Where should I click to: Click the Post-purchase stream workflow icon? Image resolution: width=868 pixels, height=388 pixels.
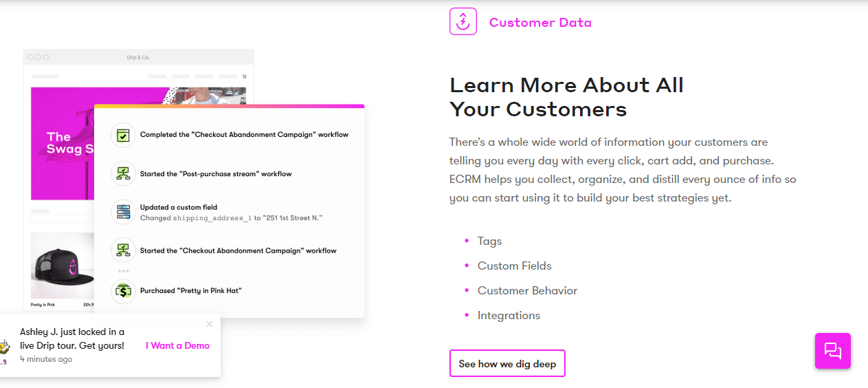point(123,173)
